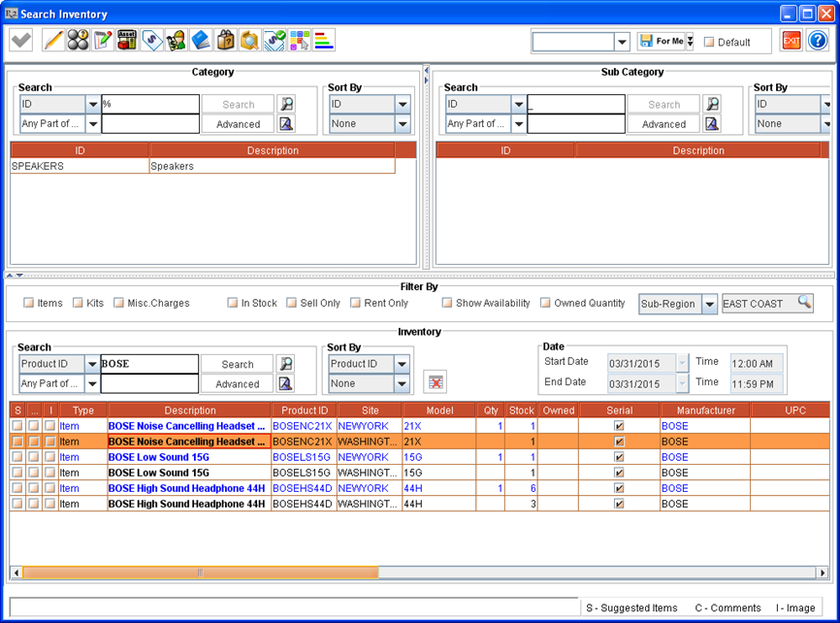
Task: Open Category Sort By None dropdown
Action: pos(403,124)
